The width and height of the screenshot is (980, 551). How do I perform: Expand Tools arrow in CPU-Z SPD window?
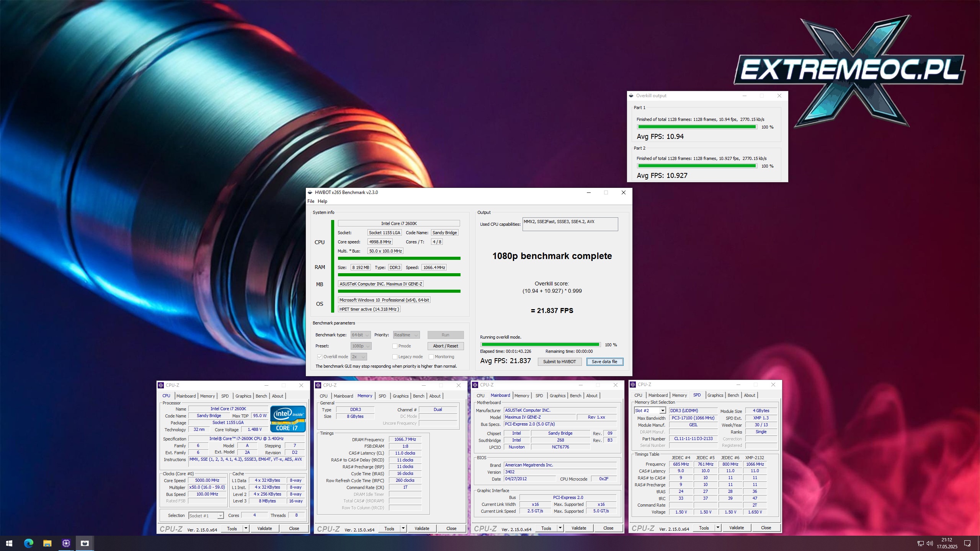coord(717,528)
